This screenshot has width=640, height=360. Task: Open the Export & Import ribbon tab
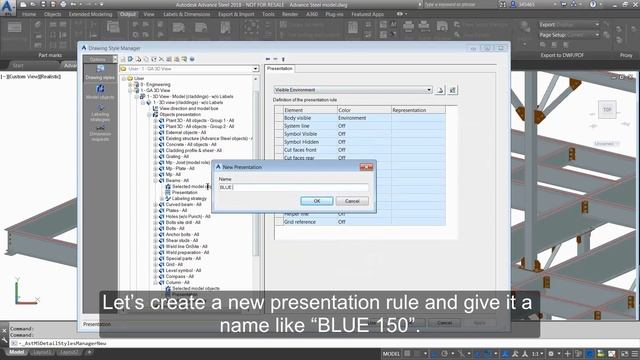(236, 14)
